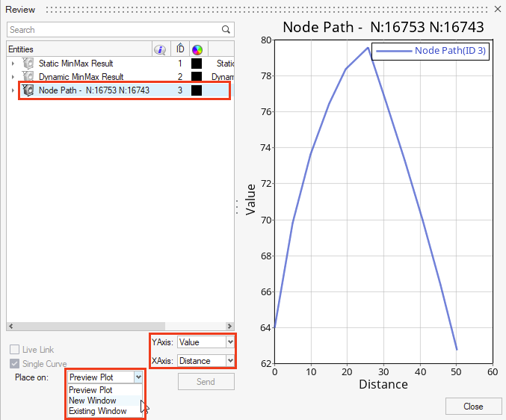Click the Entities column header

(x=79, y=49)
